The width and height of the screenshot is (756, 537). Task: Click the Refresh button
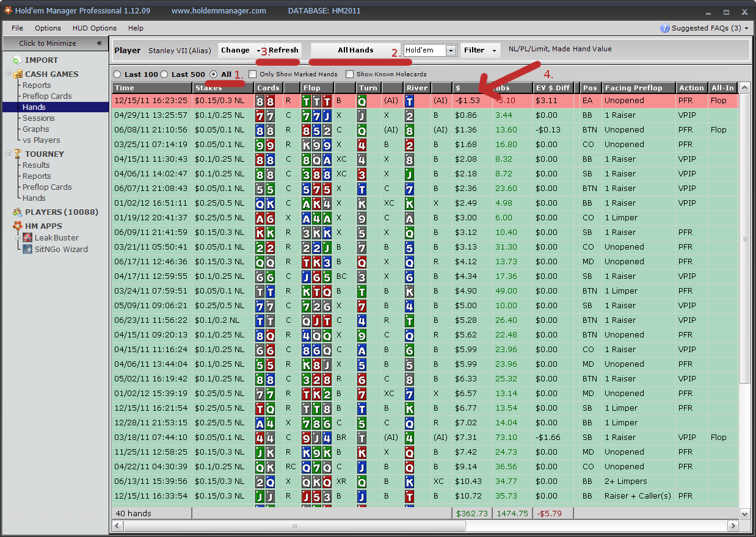click(283, 50)
